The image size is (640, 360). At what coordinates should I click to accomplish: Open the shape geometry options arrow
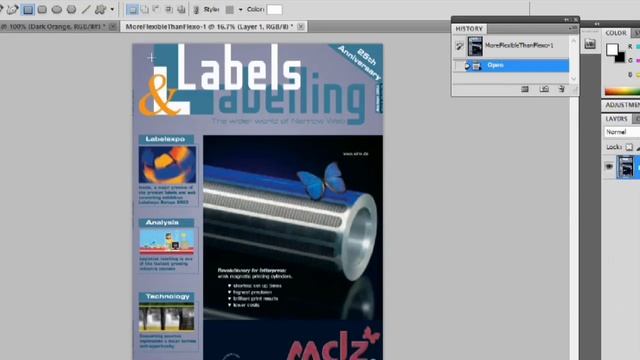coord(112,9)
